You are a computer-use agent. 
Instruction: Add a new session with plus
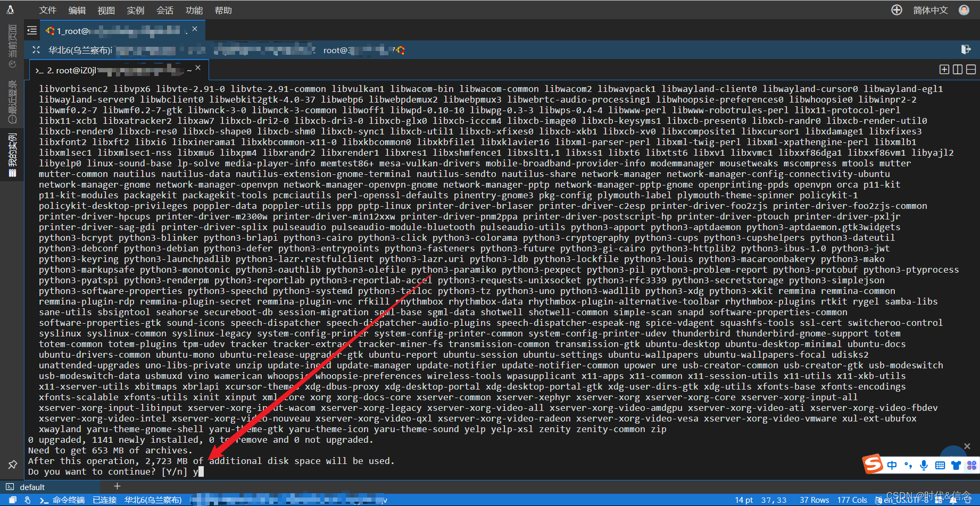coord(117,486)
